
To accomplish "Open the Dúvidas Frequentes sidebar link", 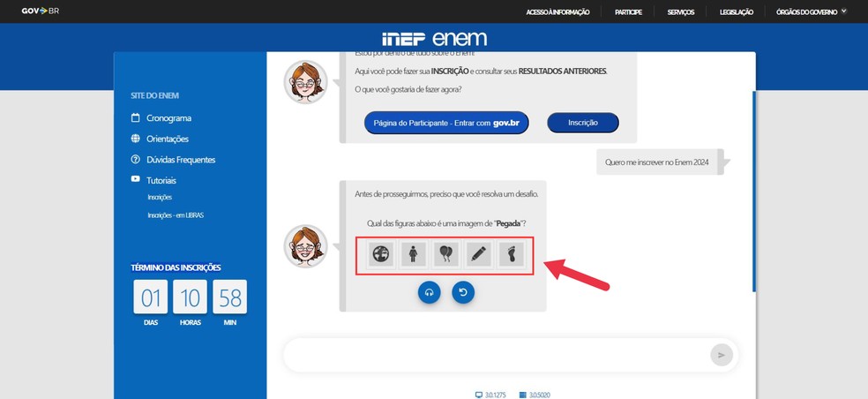I will pyautogui.click(x=181, y=160).
